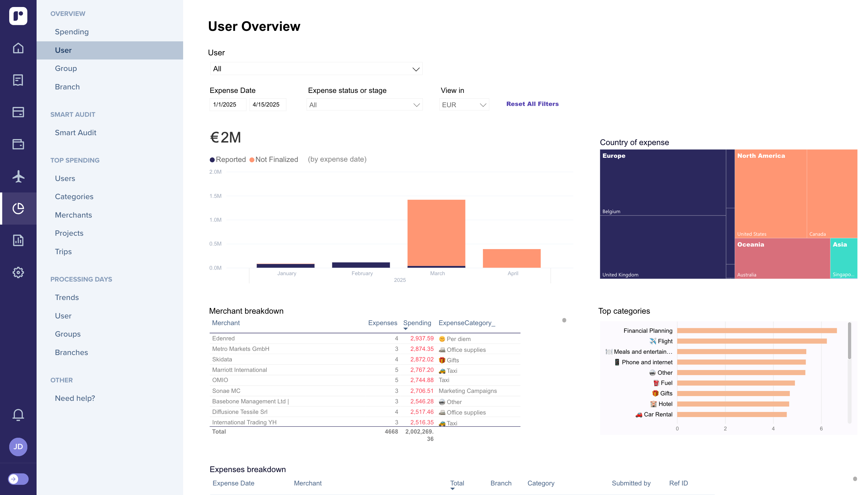This screenshot has width=868, height=495.
Task: Select Belgium tile in country treemap
Action: [x=663, y=183]
